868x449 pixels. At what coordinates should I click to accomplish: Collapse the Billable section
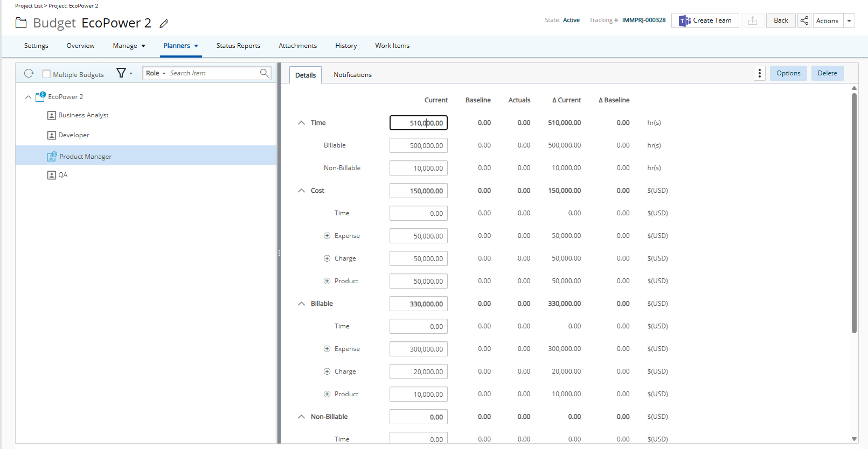[301, 304]
